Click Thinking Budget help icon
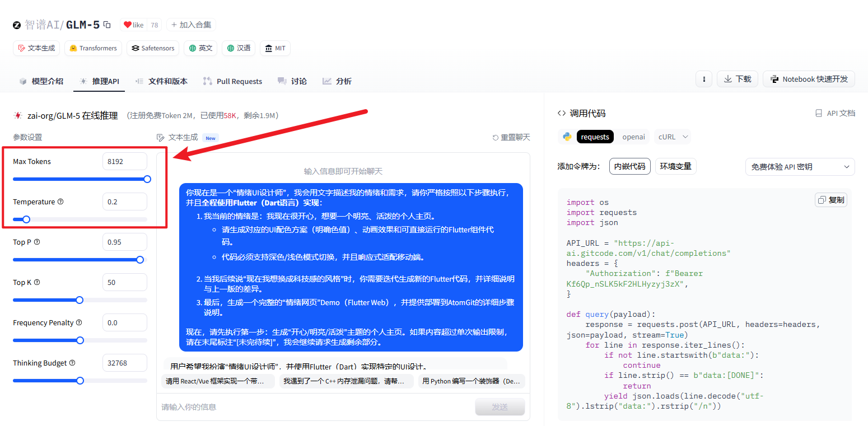The image size is (868, 426). pos(72,363)
